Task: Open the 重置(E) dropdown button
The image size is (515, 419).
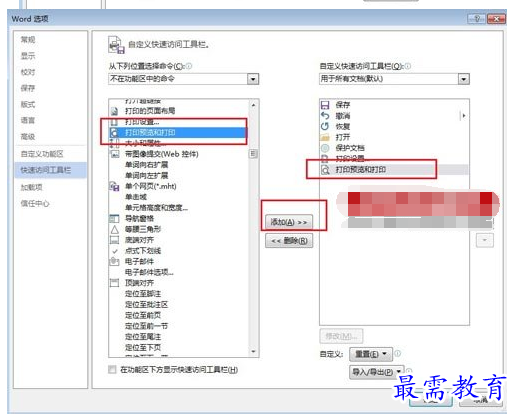Action: point(371,354)
